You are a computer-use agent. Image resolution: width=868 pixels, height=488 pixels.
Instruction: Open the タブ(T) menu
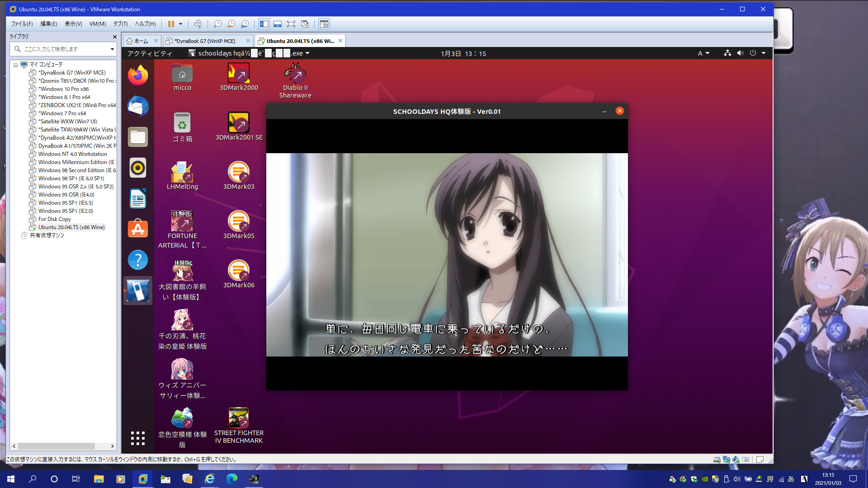click(x=120, y=24)
